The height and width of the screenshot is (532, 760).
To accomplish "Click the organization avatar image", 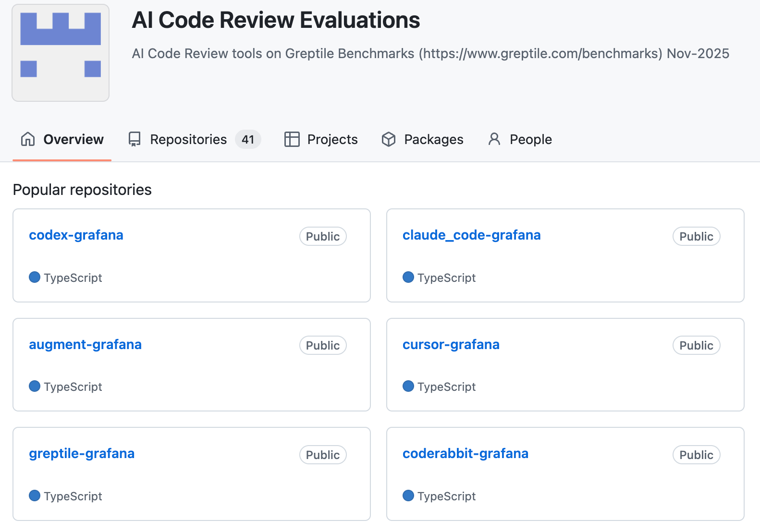I will 61,53.
